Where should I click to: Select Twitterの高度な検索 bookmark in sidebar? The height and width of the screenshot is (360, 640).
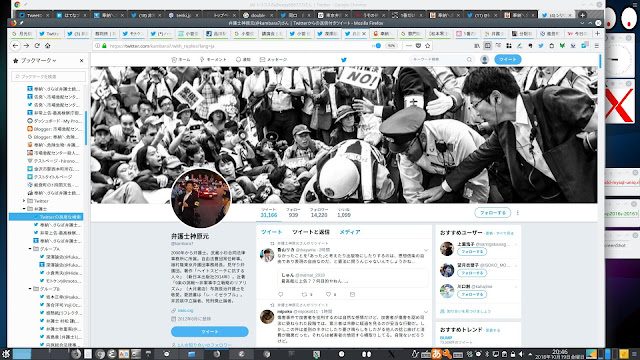pos(46,217)
